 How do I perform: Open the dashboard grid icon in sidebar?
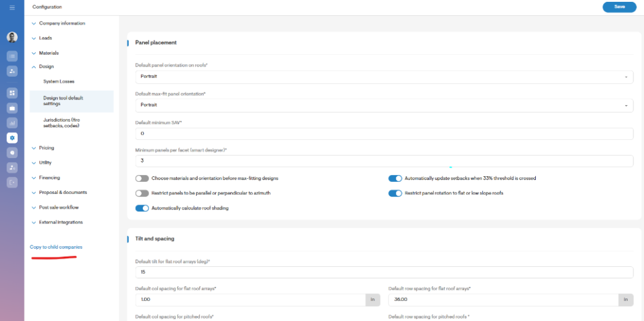(x=12, y=93)
